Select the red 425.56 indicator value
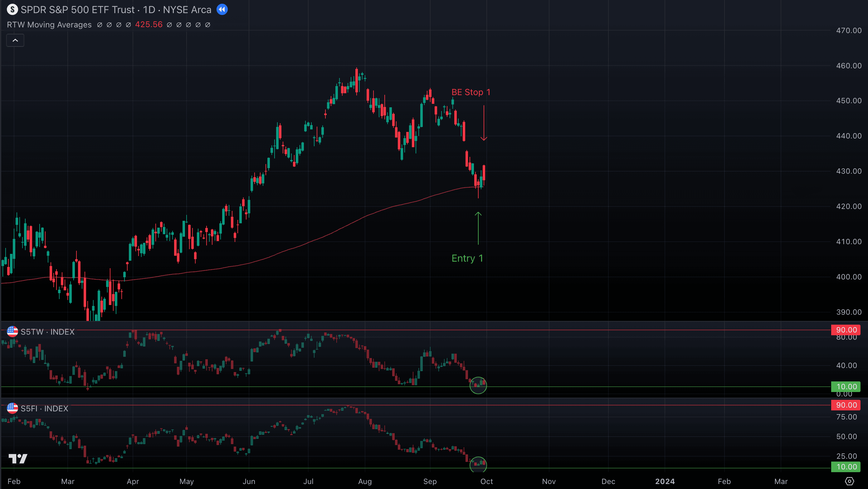Image resolution: width=868 pixels, height=489 pixels. coord(149,24)
